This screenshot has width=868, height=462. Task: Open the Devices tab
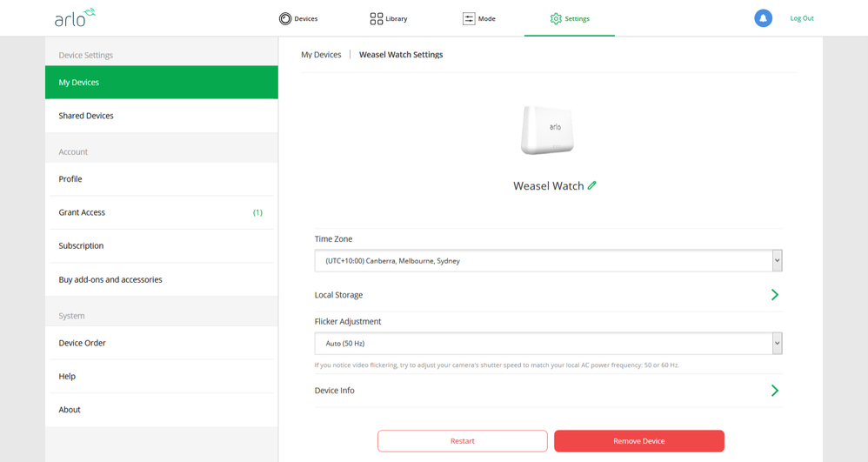pos(298,19)
